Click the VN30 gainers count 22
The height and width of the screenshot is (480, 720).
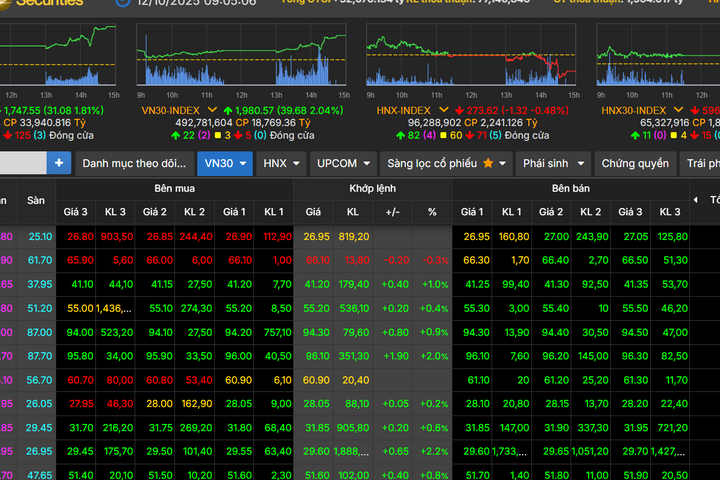click(189, 136)
